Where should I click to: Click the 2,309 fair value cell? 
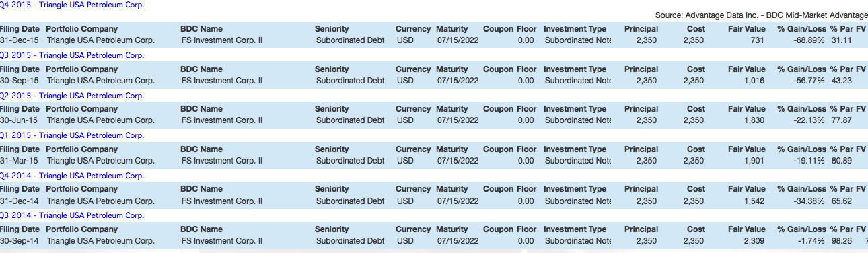pos(754,241)
